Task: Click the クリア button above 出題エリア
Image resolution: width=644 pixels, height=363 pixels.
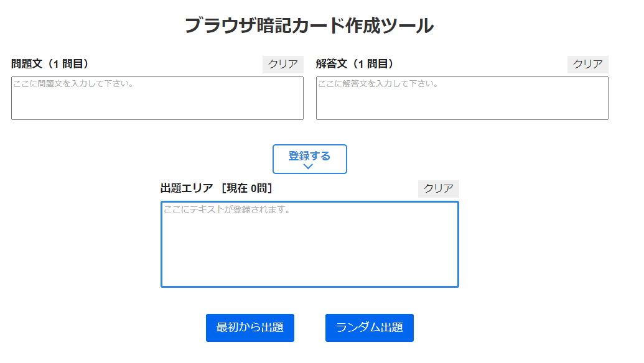Action: [439, 188]
